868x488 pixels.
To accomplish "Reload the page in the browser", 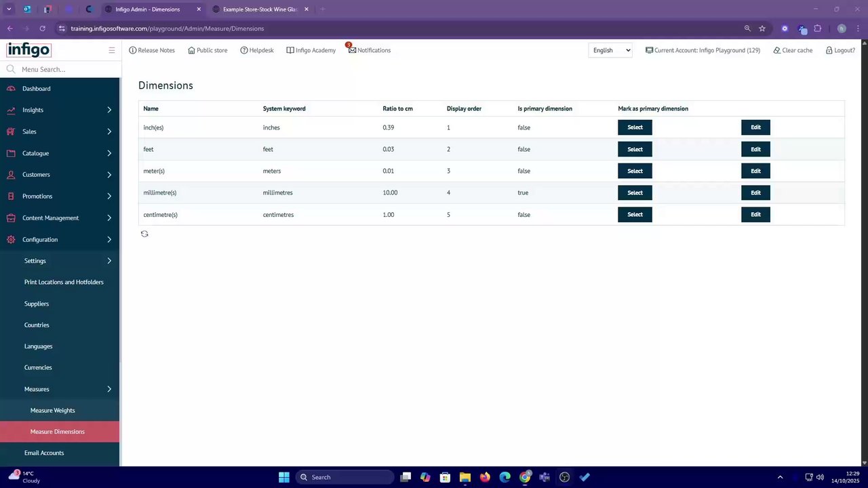I will click(42, 28).
